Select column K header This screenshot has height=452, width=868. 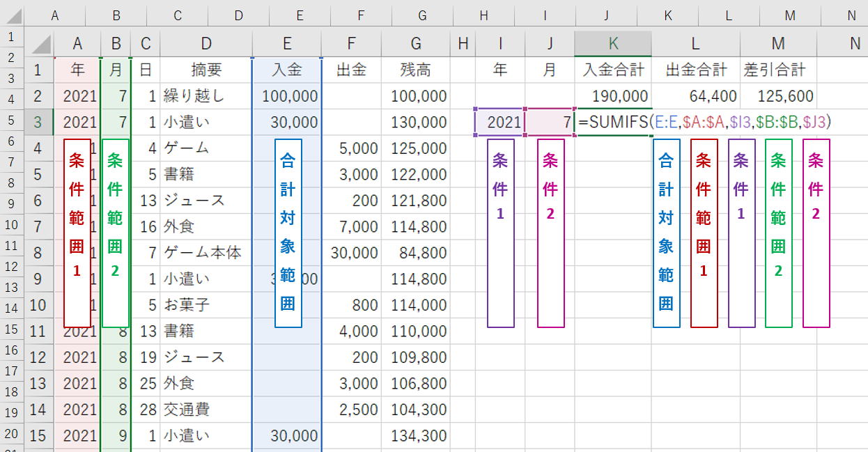612,42
